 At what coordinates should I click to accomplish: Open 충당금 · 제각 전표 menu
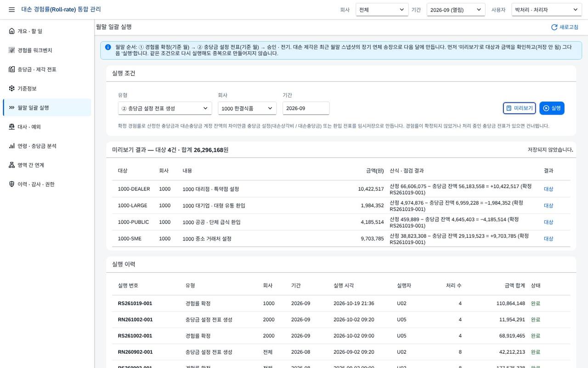click(47, 69)
